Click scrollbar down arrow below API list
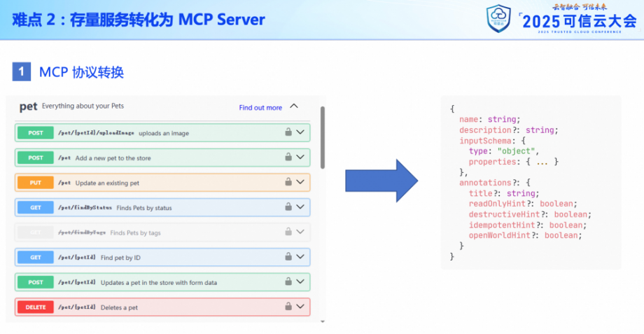The height and width of the screenshot is (334, 644). click(323, 321)
